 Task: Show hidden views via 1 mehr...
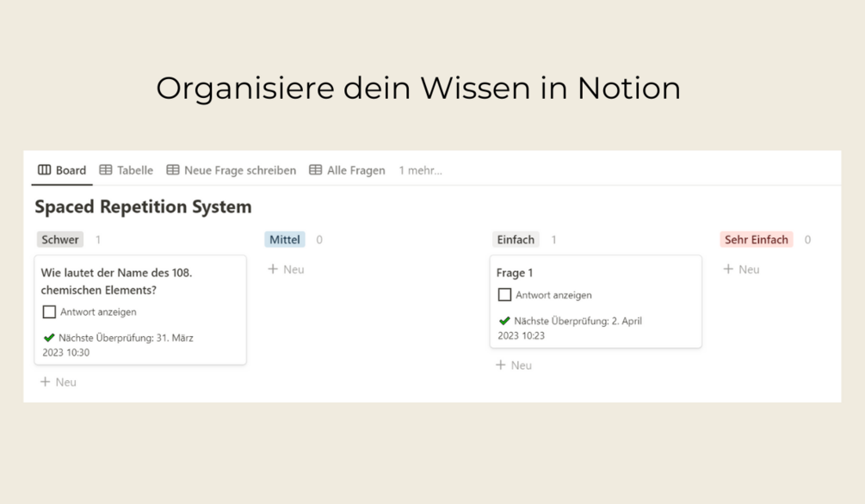click(420, 170)
